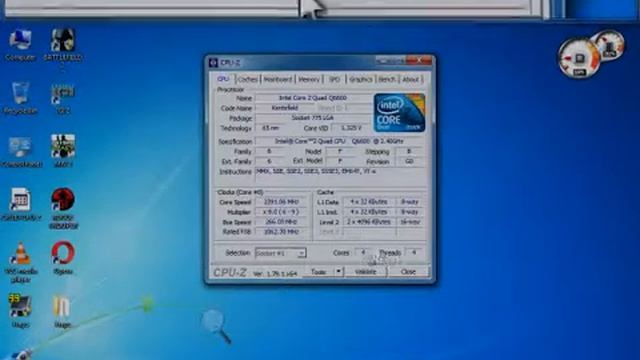Viewport: 640px width, 360px height.
Task: Click the Socket 775 LGA package value
Action: click(x=313, y=118)
